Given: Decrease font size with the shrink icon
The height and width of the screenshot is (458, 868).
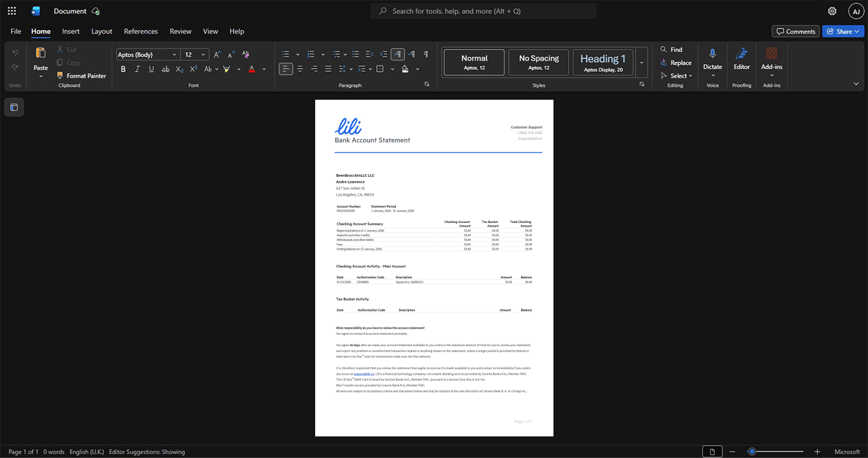Looking at the screenshot, I should point(232,55).
